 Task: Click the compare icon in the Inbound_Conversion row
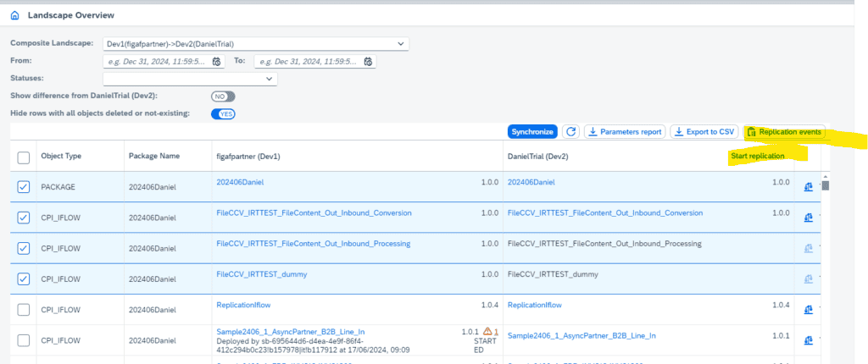pyautogui.click(x=808, y=218)
